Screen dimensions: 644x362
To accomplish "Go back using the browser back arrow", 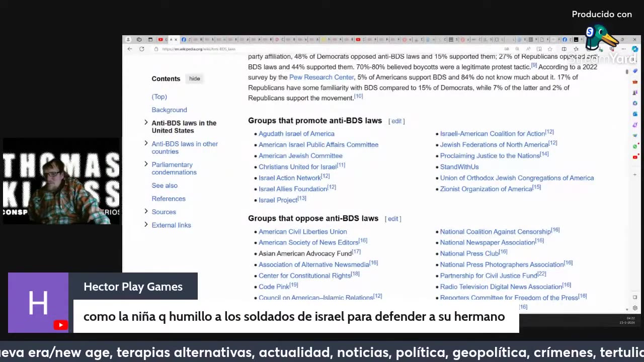I will (129, 49).
